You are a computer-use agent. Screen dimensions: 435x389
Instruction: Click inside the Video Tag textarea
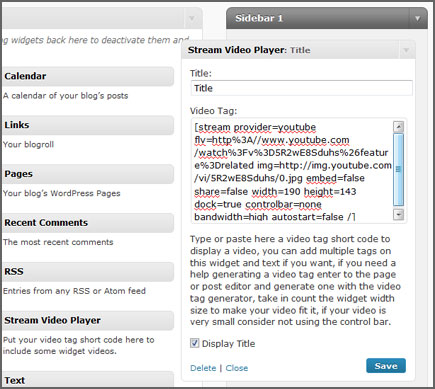point(292,171)
